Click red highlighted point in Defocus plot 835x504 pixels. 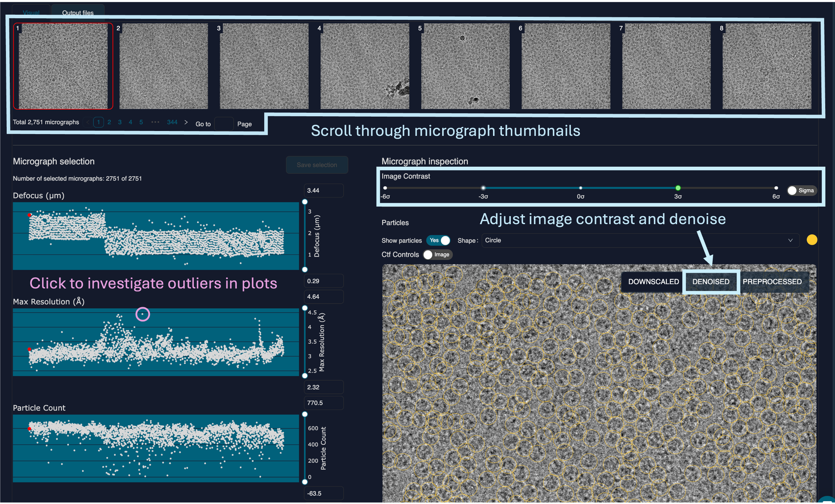tap(29, 215)
